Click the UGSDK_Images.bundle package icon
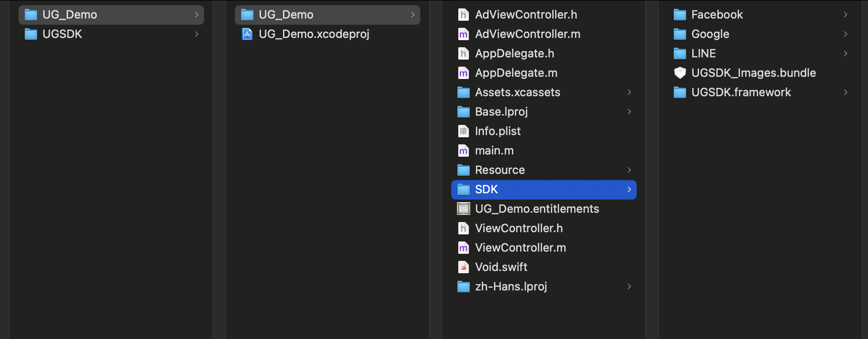Image resolution: width=868 pixels, height=339 pixels. [x=680, y=73]
